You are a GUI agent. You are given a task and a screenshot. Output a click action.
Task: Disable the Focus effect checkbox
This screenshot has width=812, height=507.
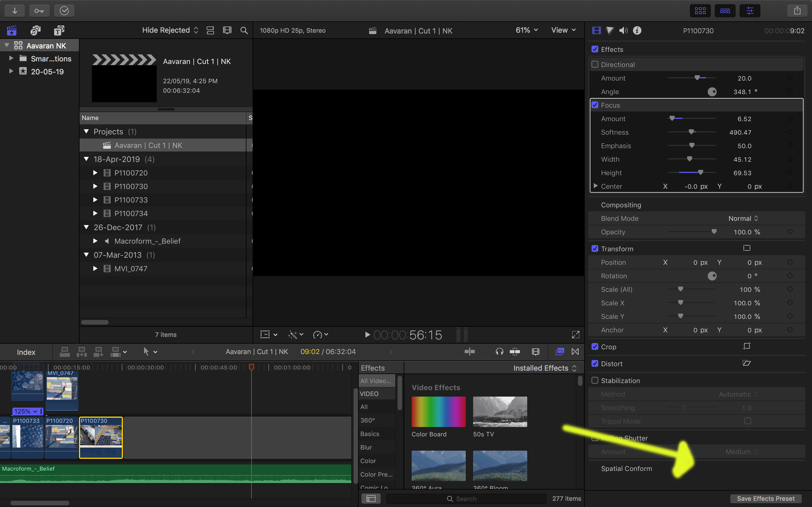pos(595,105)
